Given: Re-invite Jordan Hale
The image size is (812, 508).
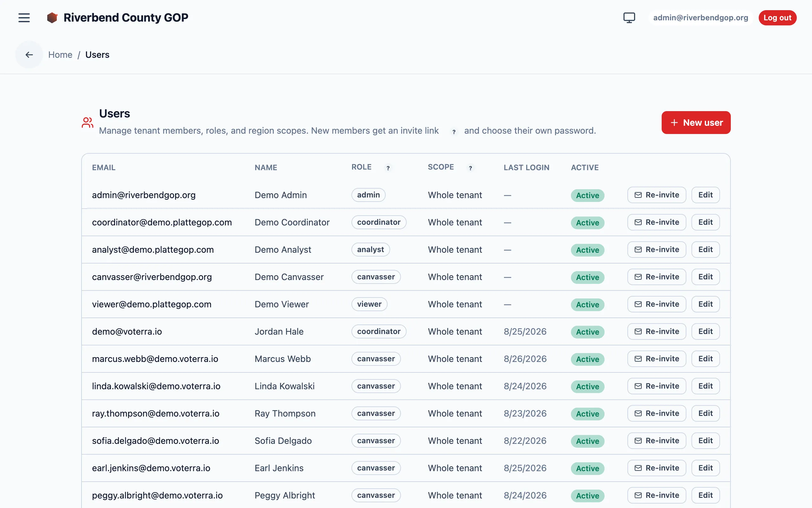Looking at the screenshot, I should [x=657, y=331].
